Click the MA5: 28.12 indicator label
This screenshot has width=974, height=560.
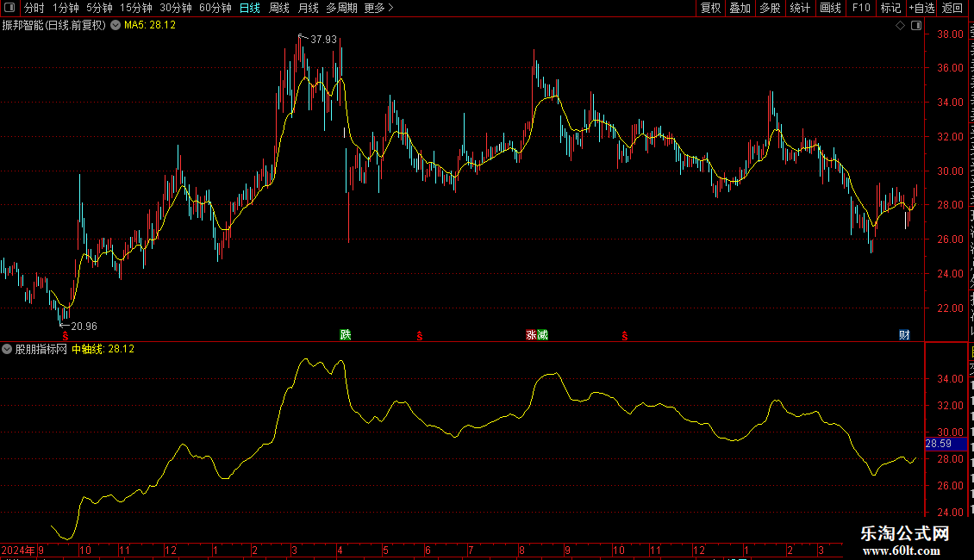pyautogui.click(x=150, y=26)
